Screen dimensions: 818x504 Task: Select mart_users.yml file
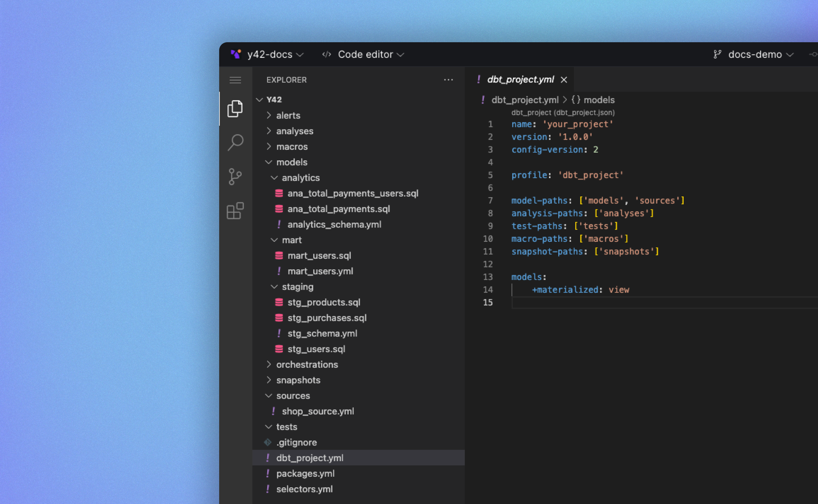(320, 271)
